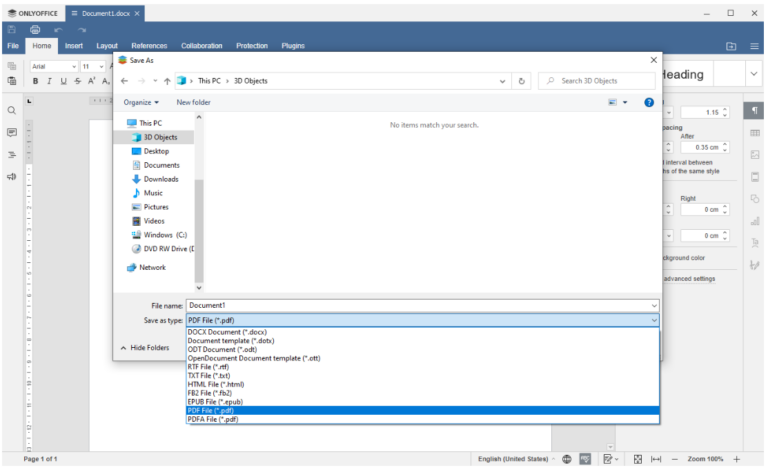The height and width of the screenshot is (470, 768).
Task: Choose DOCX Document (*.docx) from the type list
Action: 227,331
